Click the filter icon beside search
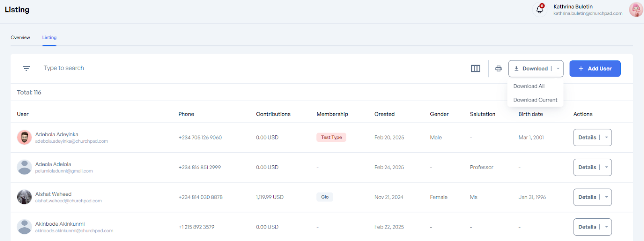The image size is (644, 241). [x=26, y=69]
